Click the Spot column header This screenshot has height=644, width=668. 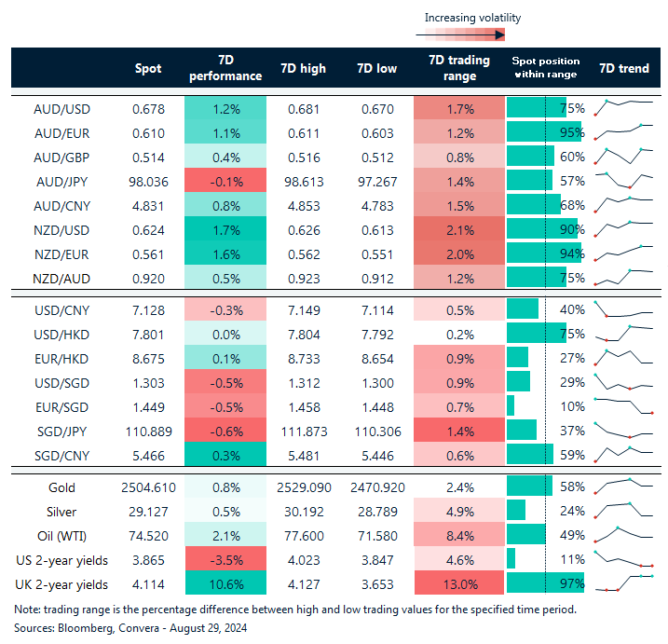(148, 68)
